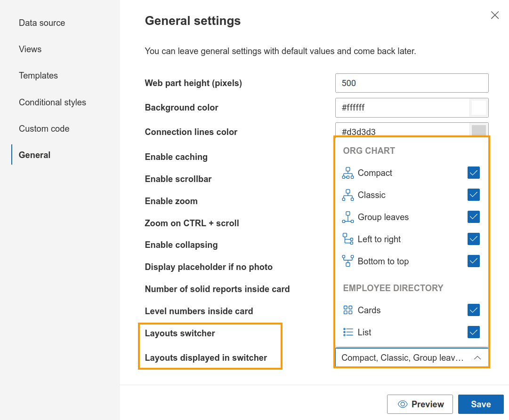Click the Group leaves layout icon
509x420 pixels.
click(x=347, y=217)
